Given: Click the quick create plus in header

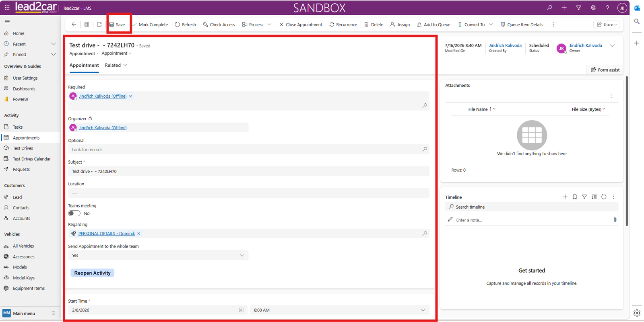Looking at the screenshot, I should [564, 8].
